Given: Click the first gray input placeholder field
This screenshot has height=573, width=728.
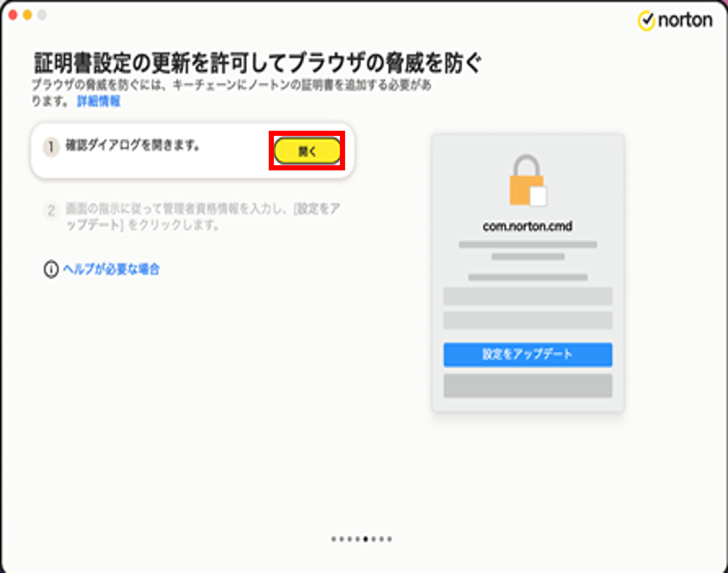Looking at the screenshot, I should [528, 296].
